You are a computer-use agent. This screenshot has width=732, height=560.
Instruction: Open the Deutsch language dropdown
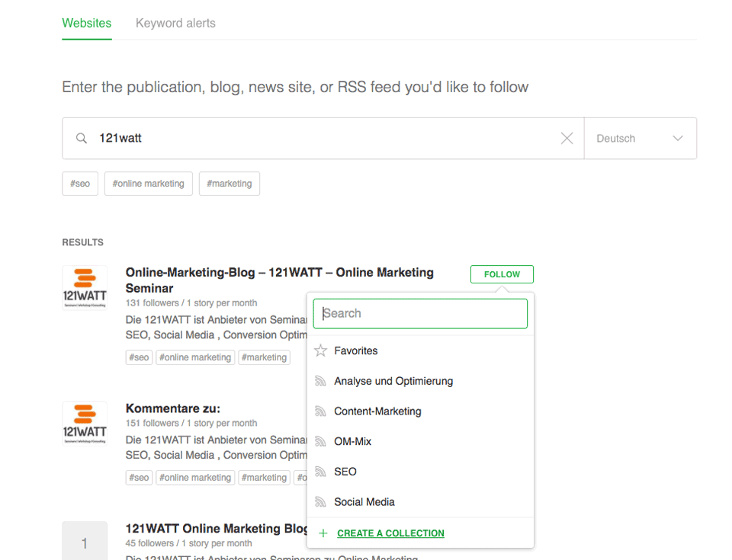[x=640, y=138]
